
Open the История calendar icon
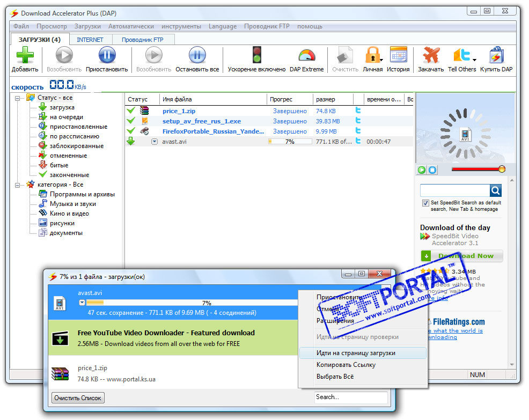(399, 55)
